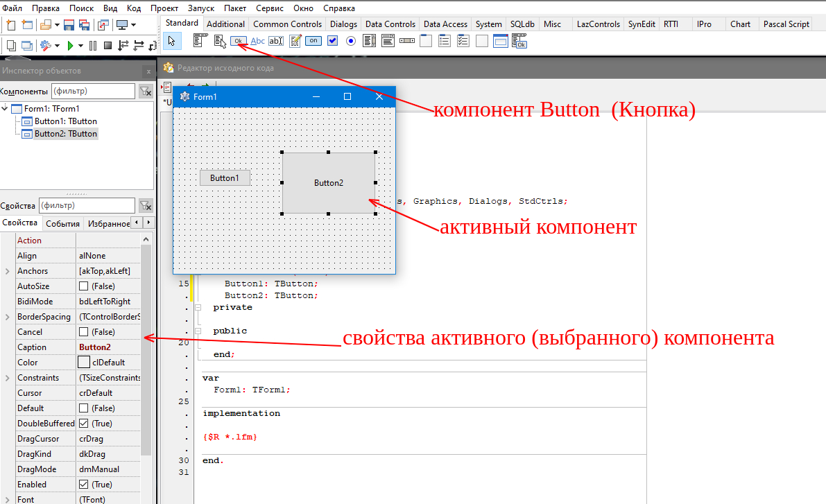
Task: Select the TMemo component icon
Action: click(x=295, y=41)
